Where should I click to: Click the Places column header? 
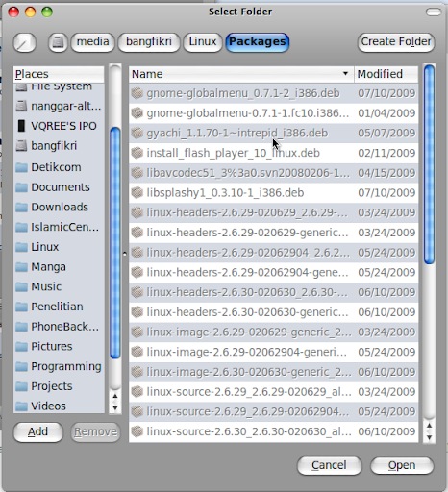[x=59, y=74]
